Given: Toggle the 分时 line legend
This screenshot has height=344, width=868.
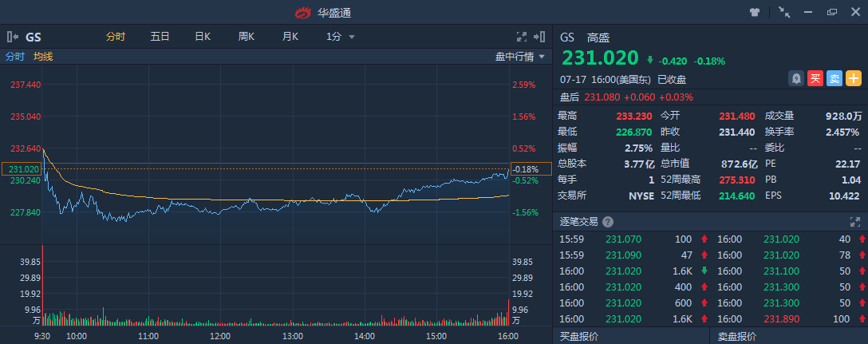Looking at the screenshot, I should click(x=15, y=57).
